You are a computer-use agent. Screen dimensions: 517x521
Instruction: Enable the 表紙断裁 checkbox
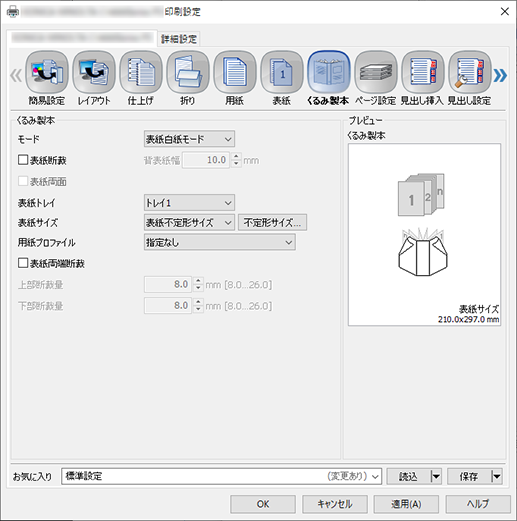[23, 160]
